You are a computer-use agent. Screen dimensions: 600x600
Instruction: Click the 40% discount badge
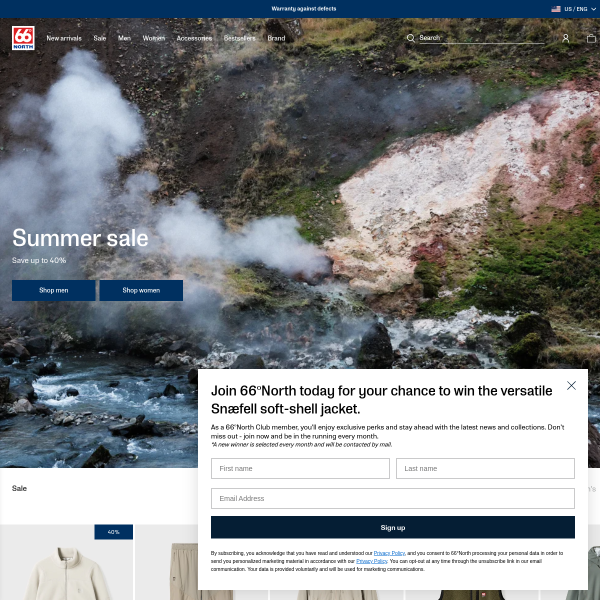(114, 532)
